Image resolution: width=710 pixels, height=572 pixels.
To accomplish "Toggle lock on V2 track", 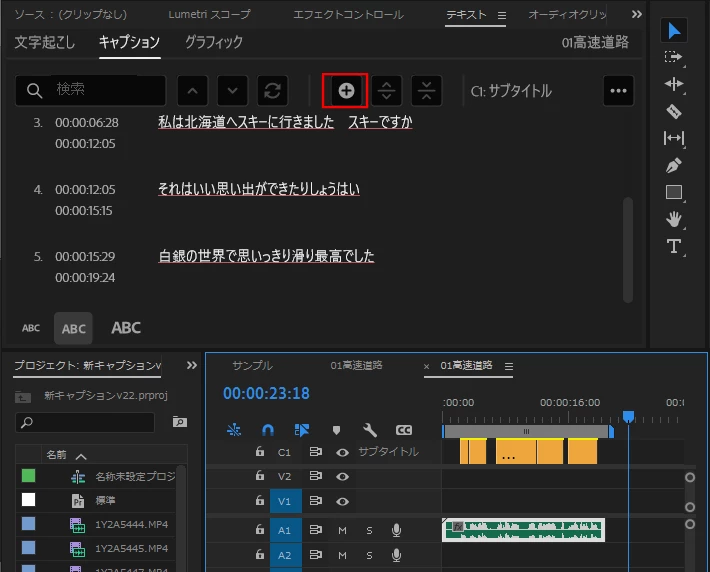I will [x=259, y=476].
